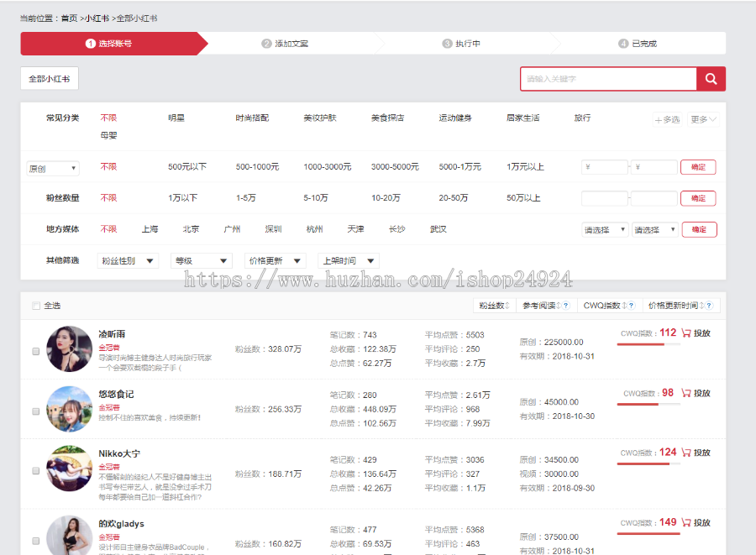Click 投放 for 的欢gladys

pos(702,522)
